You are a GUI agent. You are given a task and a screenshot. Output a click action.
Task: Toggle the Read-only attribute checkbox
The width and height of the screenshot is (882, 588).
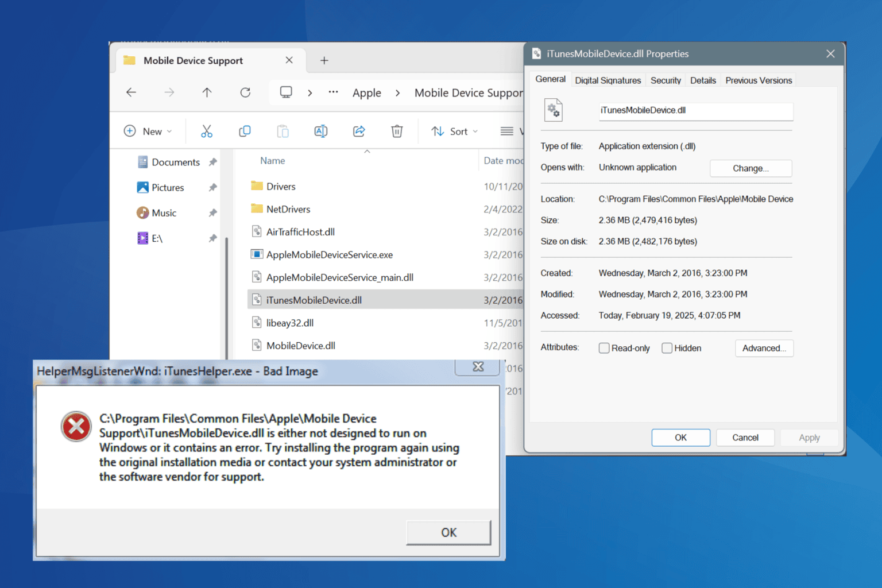(604, 348)
